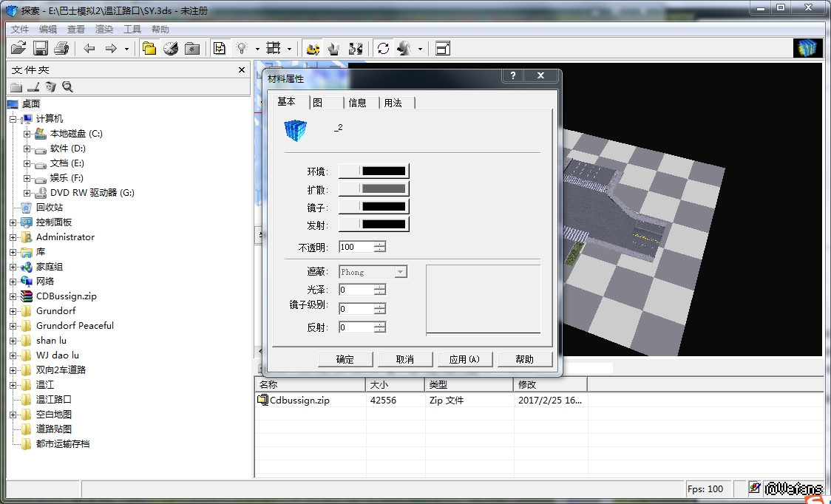Click the Save floppy disk icon
This screenshot has height=504, width=831.
[x=41, y=49]
